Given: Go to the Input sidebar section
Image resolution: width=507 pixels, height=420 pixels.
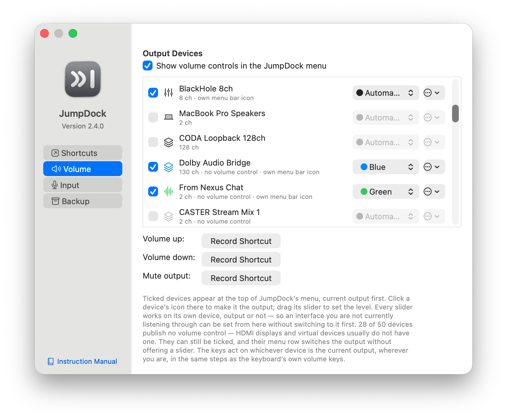Looking at the screenshot, I should [x=83, y=185].
